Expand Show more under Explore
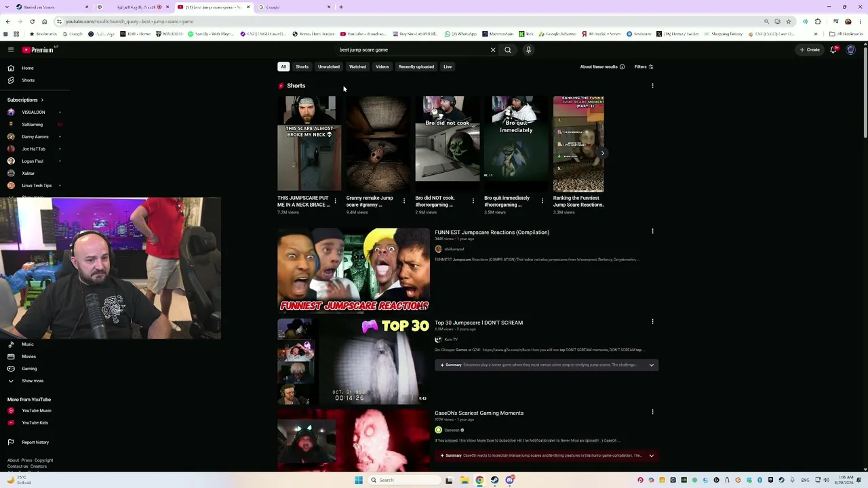 coord(34,381)
